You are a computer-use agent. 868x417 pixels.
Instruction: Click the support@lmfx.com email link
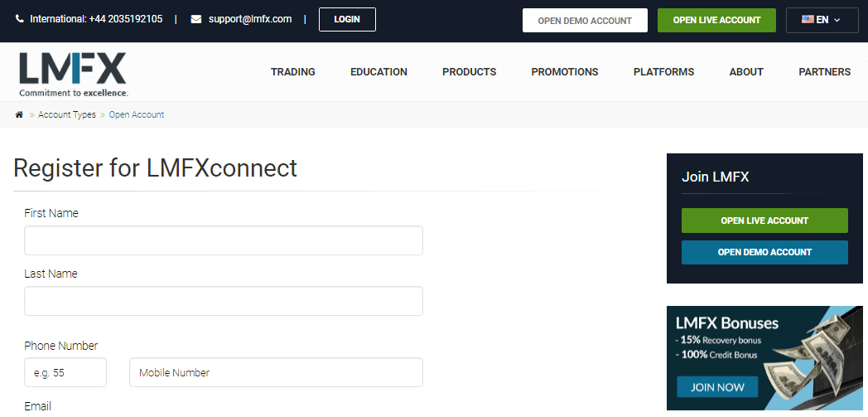point(250,19)
